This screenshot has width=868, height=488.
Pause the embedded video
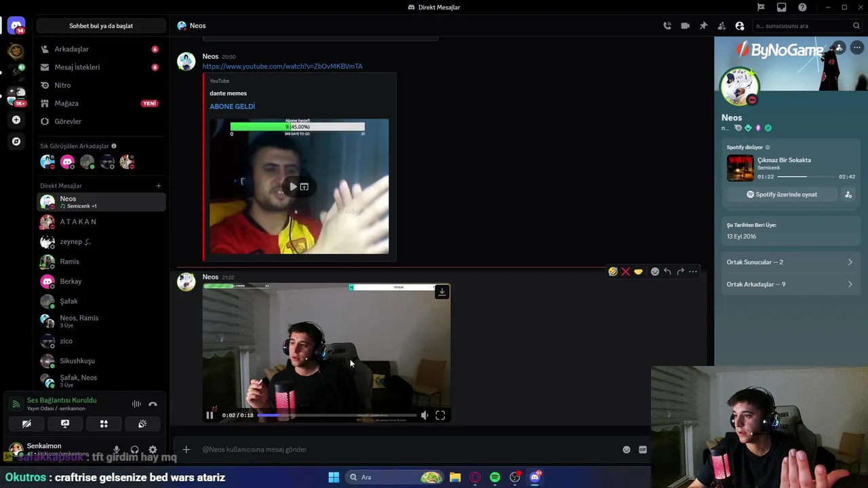pyautogui.click(x=210, y=415)
